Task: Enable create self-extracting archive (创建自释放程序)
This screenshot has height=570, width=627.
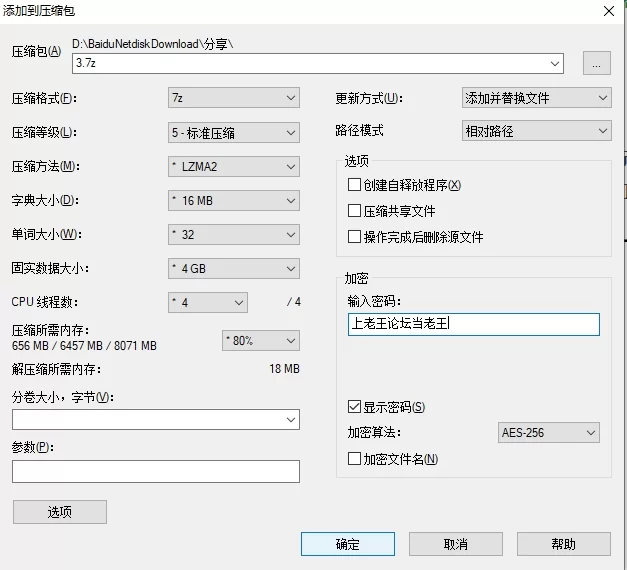Action: coord(354,185)
